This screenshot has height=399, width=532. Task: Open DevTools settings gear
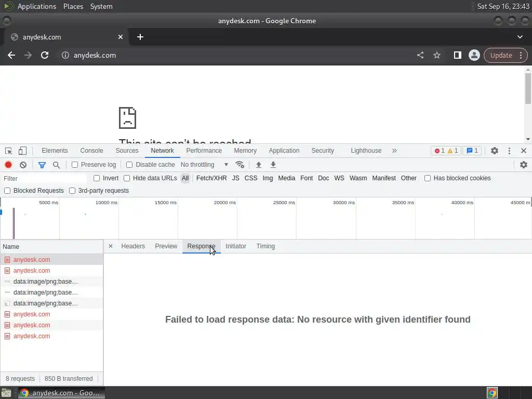[x=495, y=151]
